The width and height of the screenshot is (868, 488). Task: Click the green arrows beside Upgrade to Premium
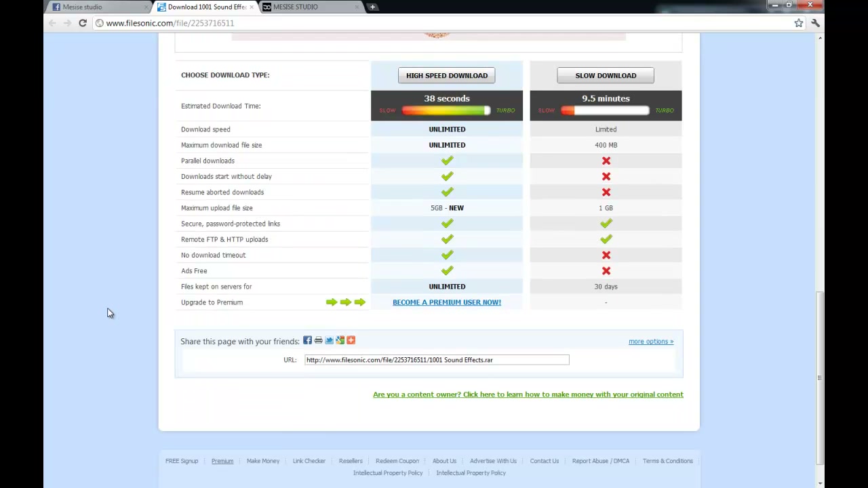[x=346, y=302]
